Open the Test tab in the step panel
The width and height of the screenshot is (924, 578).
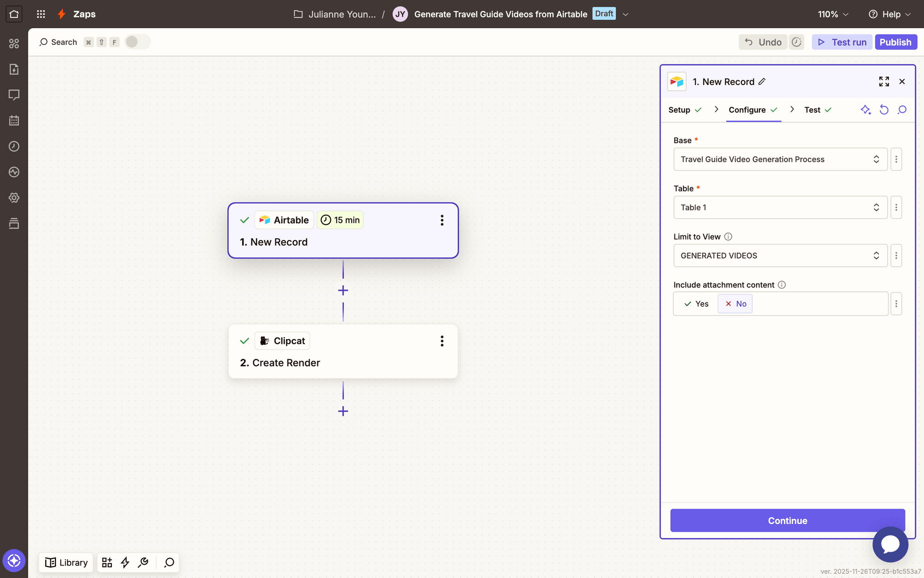(x=812, y=110)
